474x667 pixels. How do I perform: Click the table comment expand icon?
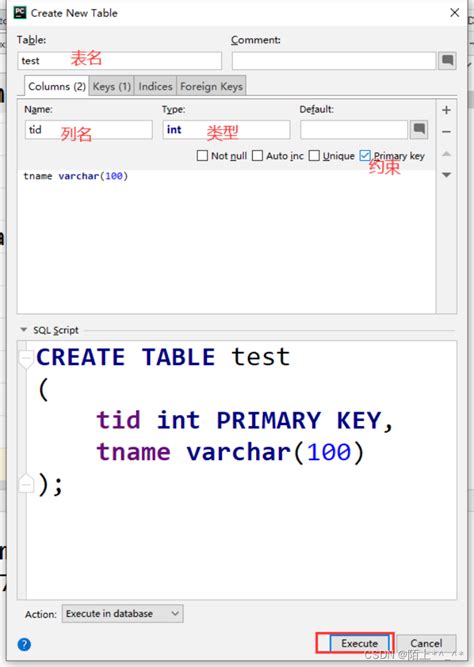click(447, 60)
